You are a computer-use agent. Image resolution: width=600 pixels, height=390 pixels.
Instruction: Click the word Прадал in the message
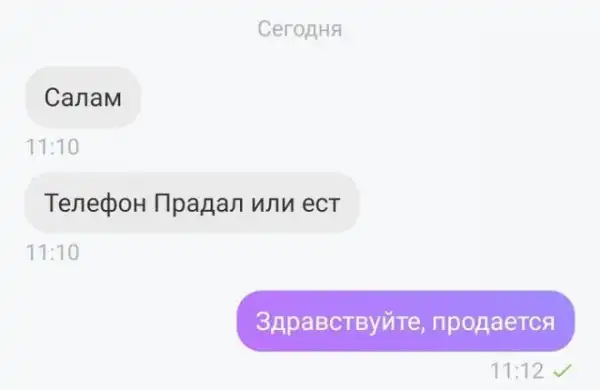[x=199, y=203]
